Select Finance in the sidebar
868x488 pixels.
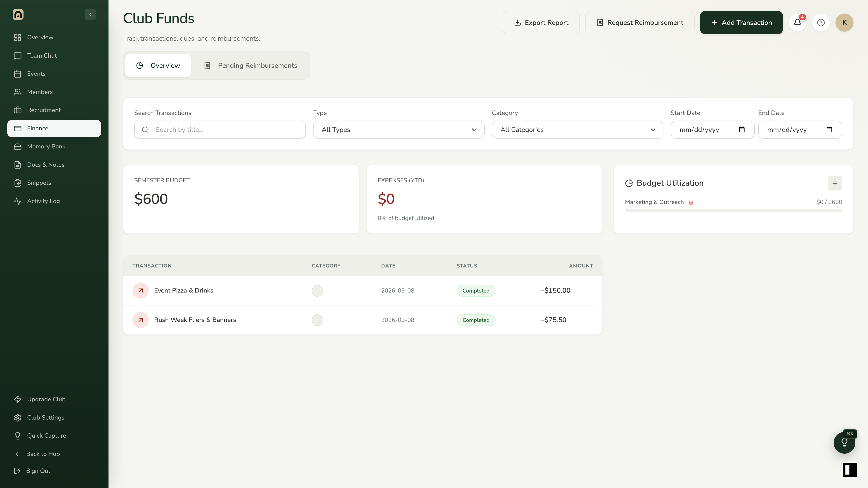tap(54, 128)
